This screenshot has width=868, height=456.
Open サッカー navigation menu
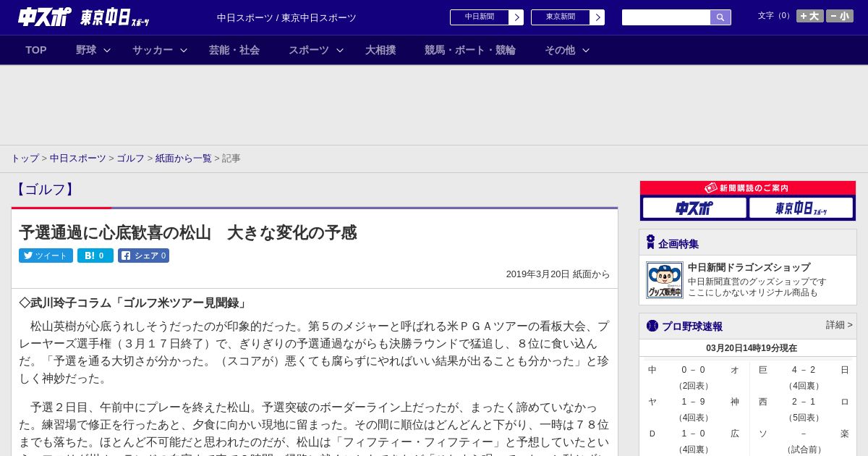point(153,50)
